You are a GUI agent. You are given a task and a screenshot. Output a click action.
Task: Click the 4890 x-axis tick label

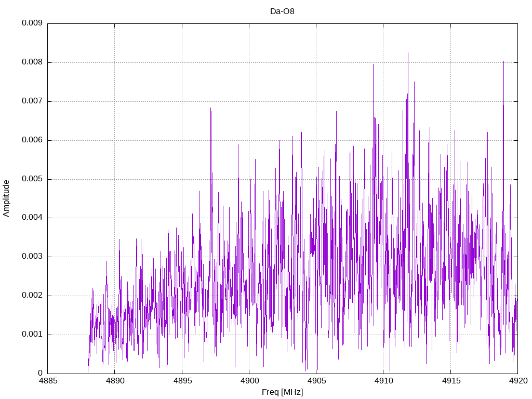[115, 381]
